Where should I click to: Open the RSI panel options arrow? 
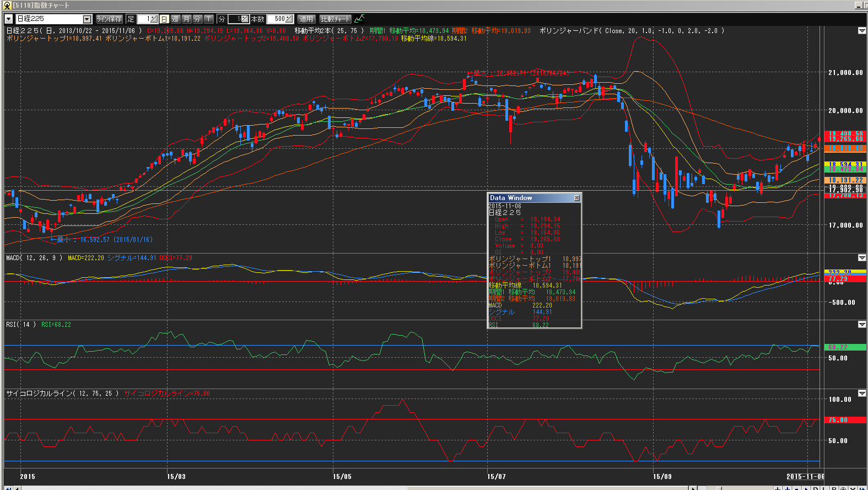[862, 325]
